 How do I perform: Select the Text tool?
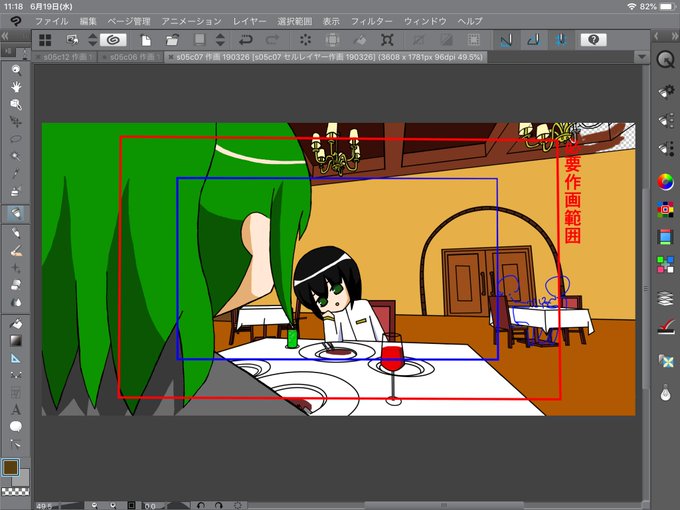(x=16, y=409)
